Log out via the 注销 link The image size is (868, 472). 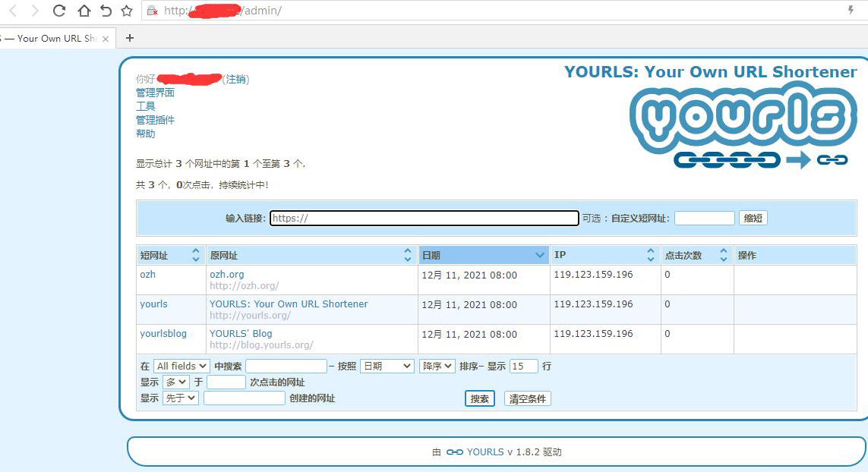(x=236, y=79)
